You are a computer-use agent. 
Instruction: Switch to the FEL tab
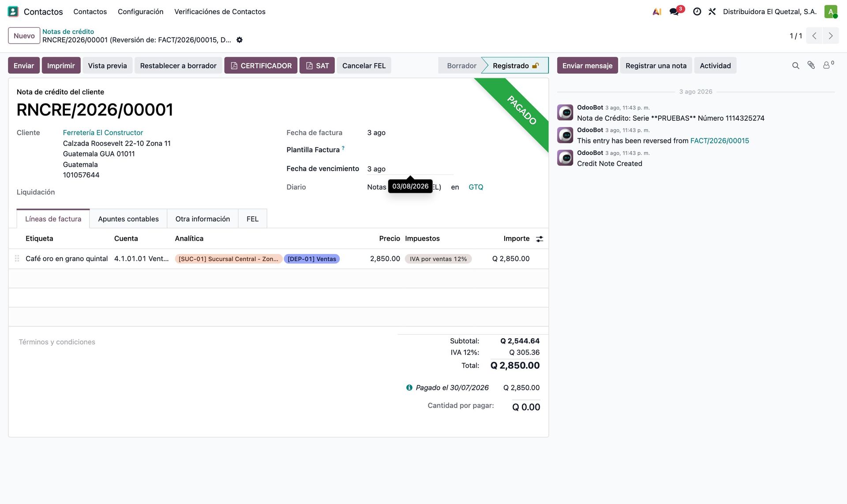point(252,219)
